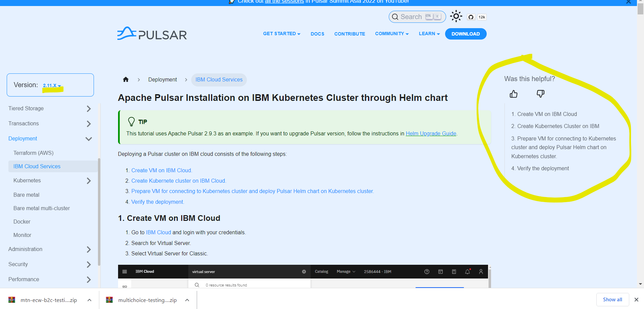Image resolution: width=644 pixels, height=309 pixels.
Task: Click the Download button
Action: [x=466, y=34]
